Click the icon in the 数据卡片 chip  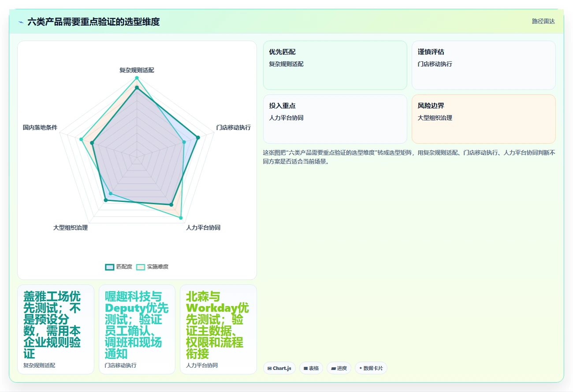click(x=361, y=368)
